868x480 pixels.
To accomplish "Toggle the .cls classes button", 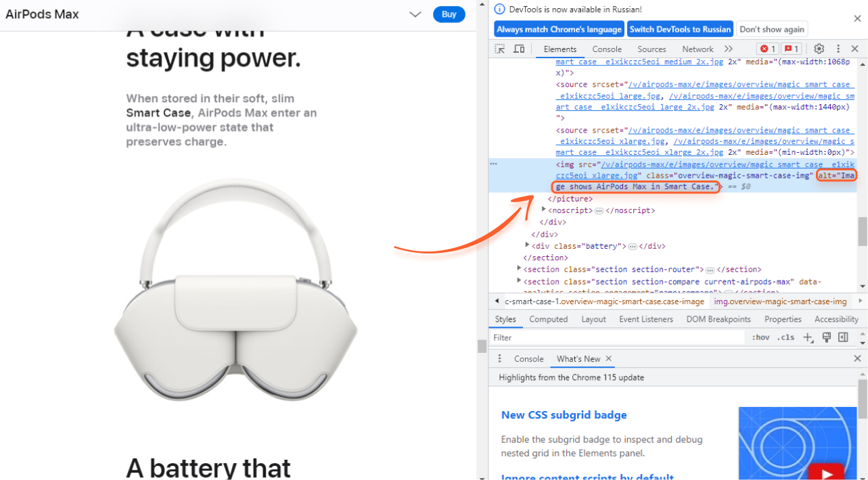I will [785, 337].
